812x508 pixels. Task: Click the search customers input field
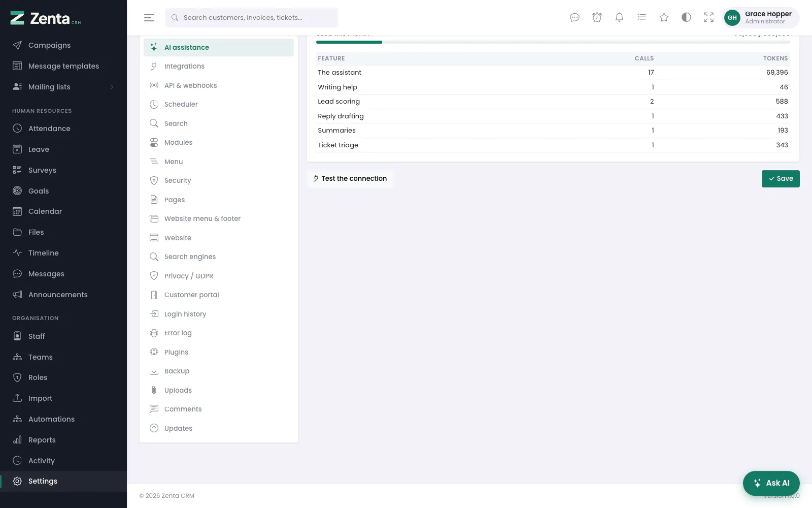(252, 18)
